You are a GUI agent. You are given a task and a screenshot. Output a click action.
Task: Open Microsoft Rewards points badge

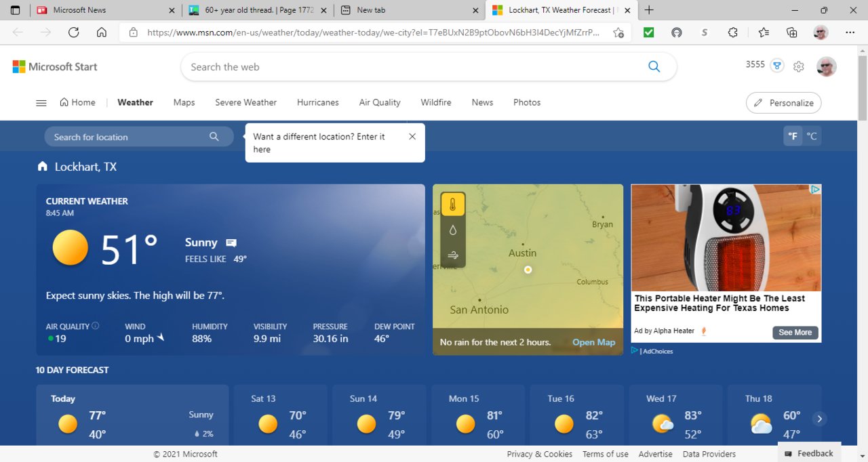pyautogui.click(x=777, y=66)
